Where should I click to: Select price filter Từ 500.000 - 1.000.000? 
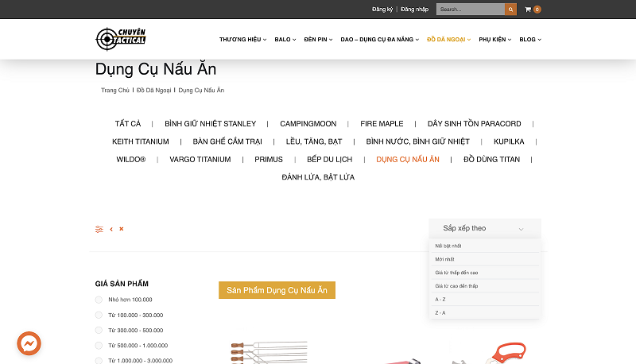[x=99, y=346]
